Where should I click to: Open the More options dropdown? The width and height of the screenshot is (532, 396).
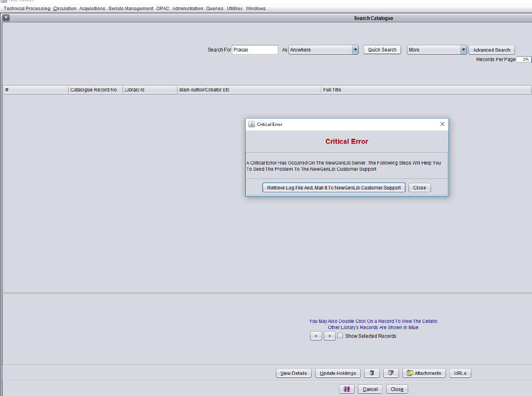point(463,50)
